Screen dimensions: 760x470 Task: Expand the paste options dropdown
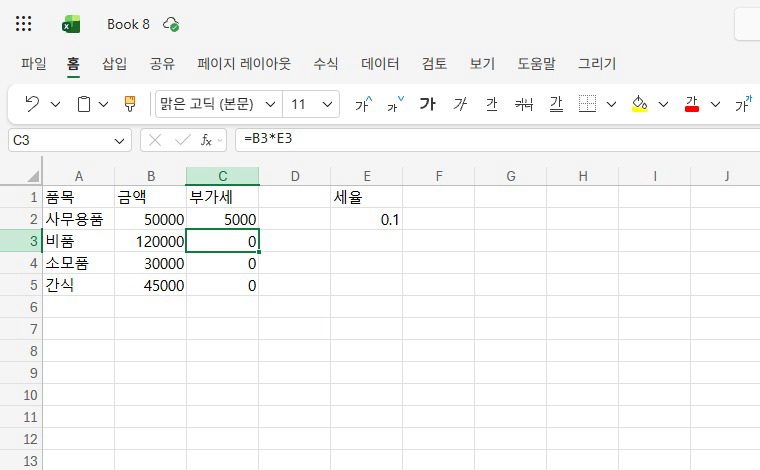click(103, 104)
